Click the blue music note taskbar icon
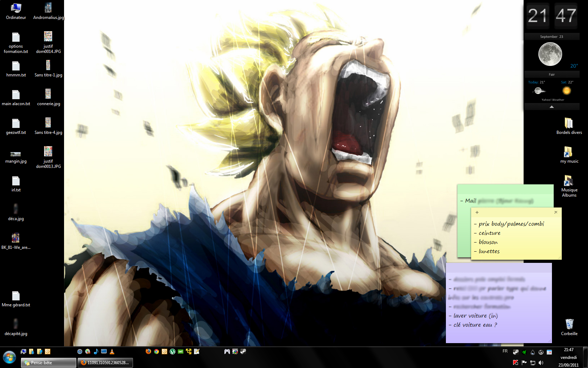Image resolution: width=588 pixels, height=368 pixels. click(x=96, y=352)
